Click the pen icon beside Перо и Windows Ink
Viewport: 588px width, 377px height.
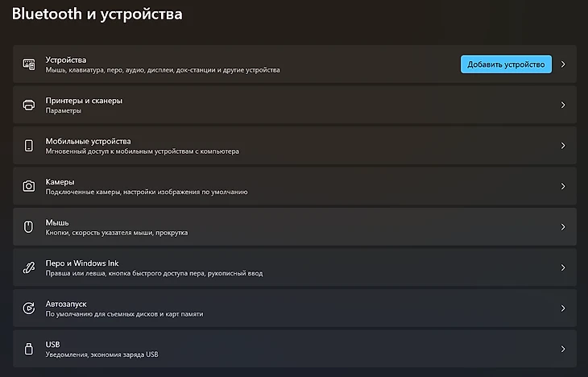click(29, 267)
